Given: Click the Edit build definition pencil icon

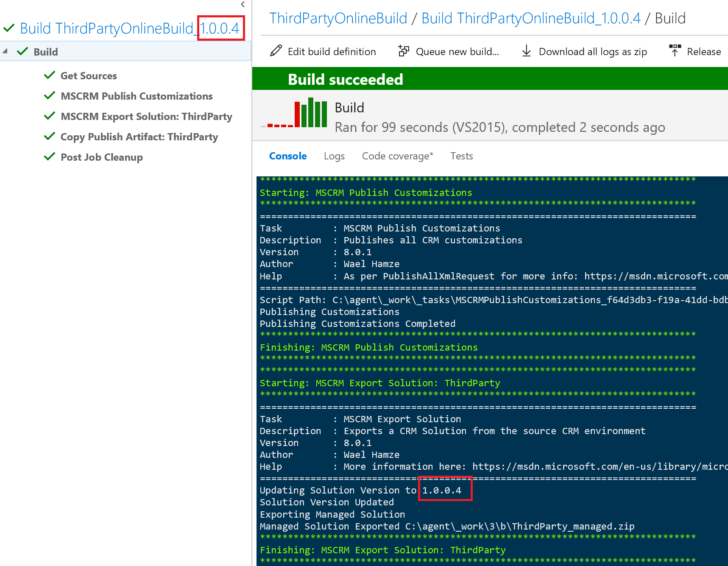Looking at the screenshot, I should pyautogui.click(x=276, y=51).
